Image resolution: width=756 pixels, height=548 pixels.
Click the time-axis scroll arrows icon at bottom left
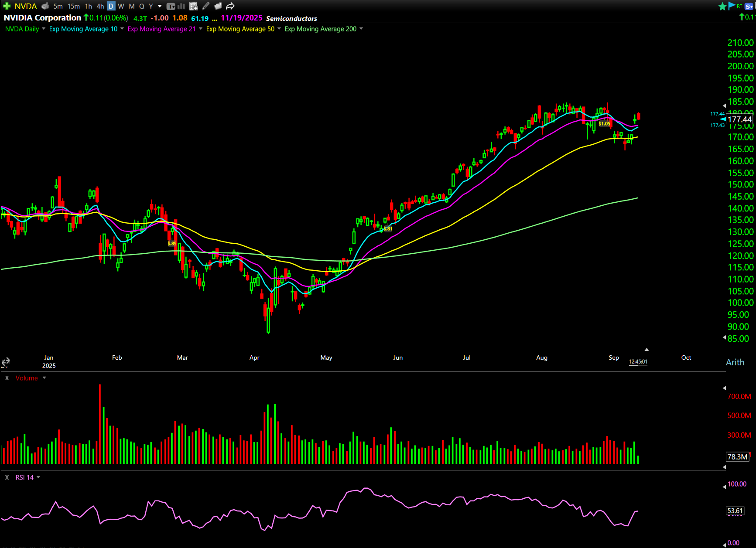click(x=6, y=362)
